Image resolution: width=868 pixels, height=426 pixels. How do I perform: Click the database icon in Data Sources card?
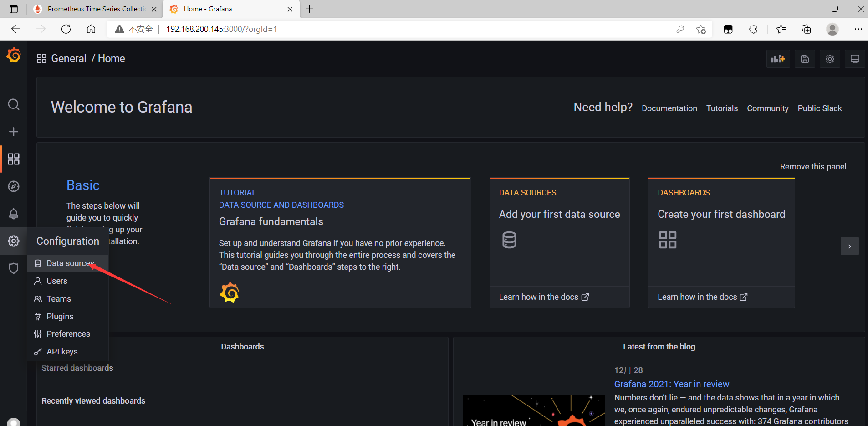point(509,240)
